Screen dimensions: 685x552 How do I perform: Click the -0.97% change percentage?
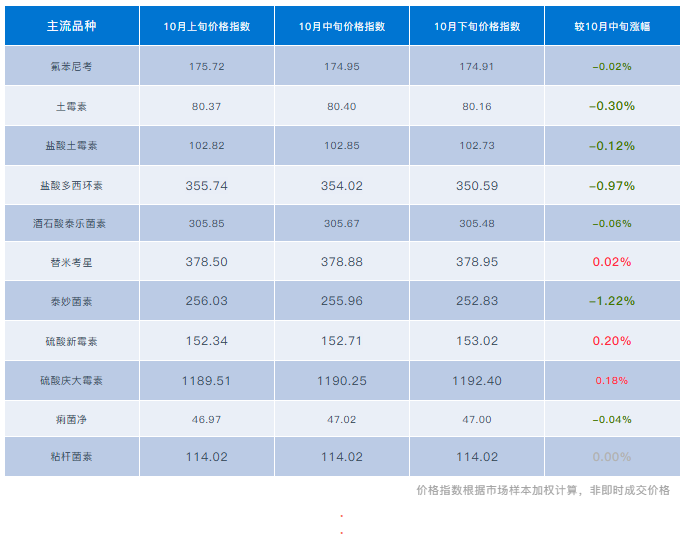611,186
